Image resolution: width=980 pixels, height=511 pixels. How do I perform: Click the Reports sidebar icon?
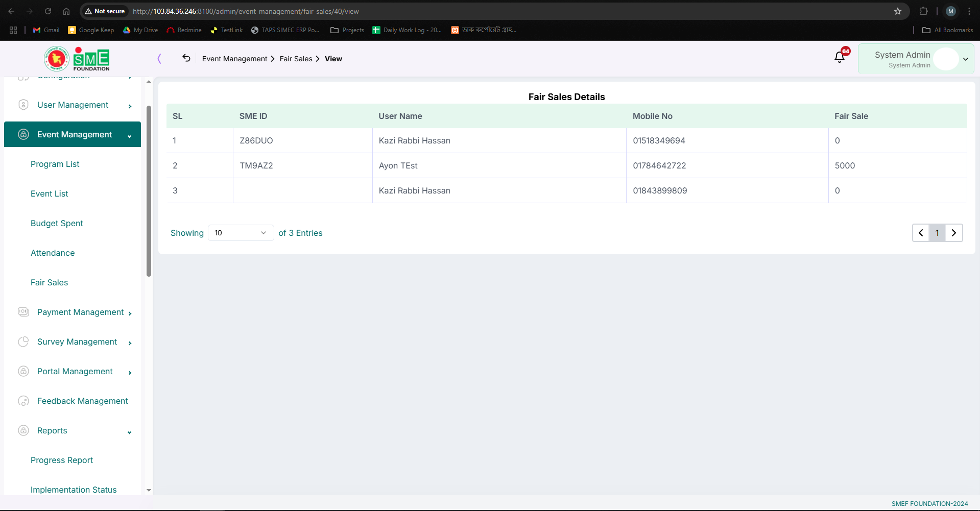click(23, 430)
